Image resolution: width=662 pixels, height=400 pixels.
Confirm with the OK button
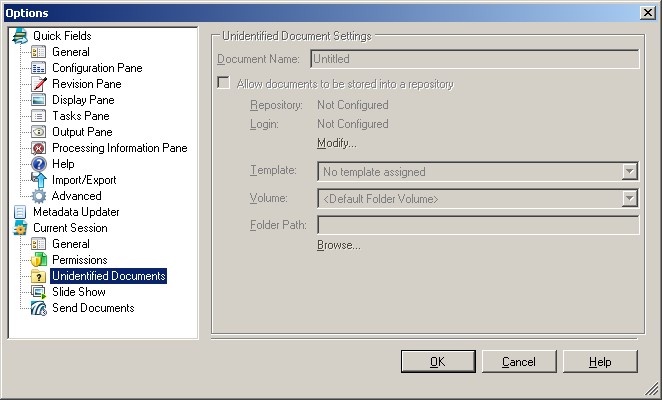coord(438,362)
